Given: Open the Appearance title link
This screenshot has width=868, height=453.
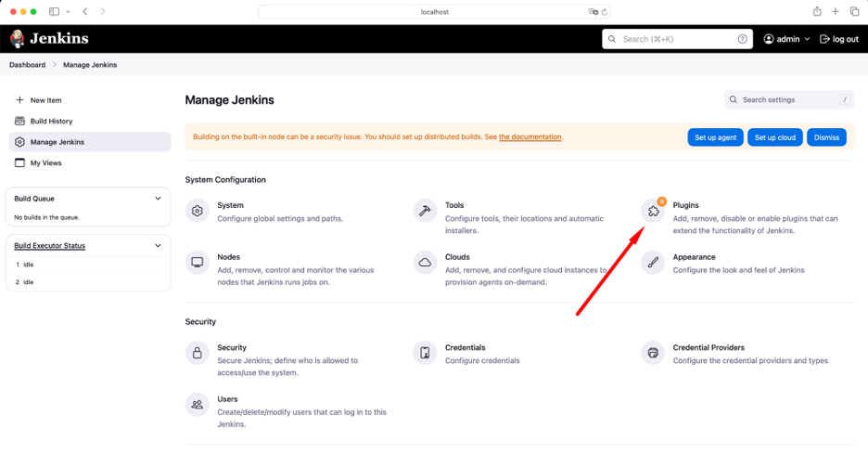Looking at the screenshot, I should click(x=695, y=257).
